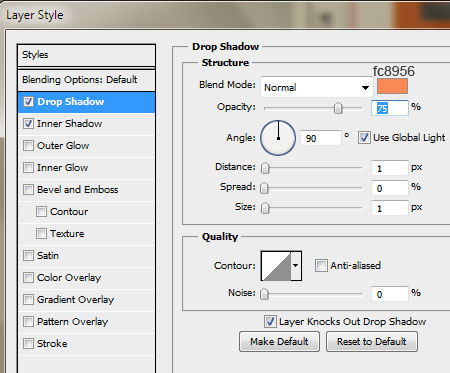Viewport: 450px width, 373px height.
Task: Click the Opacity slider handle
Action: pyautogui.click(x=338, y=108)
